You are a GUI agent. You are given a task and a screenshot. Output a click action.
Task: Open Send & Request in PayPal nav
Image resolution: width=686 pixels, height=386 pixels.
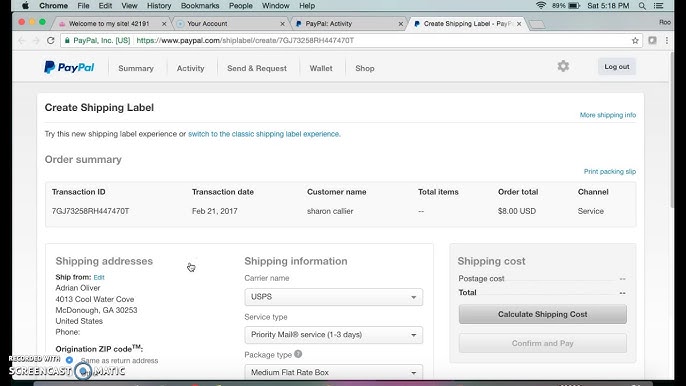point(257,68)
